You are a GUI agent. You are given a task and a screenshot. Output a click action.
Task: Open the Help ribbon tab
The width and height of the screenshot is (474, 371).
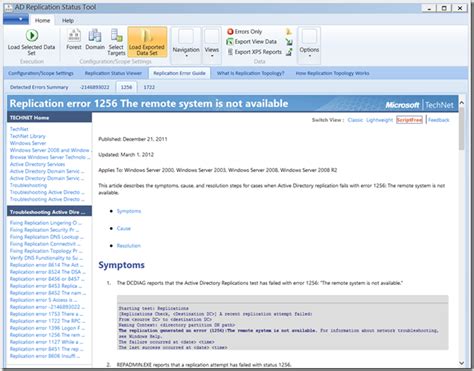pyautogui.click(x=68, y=21)
